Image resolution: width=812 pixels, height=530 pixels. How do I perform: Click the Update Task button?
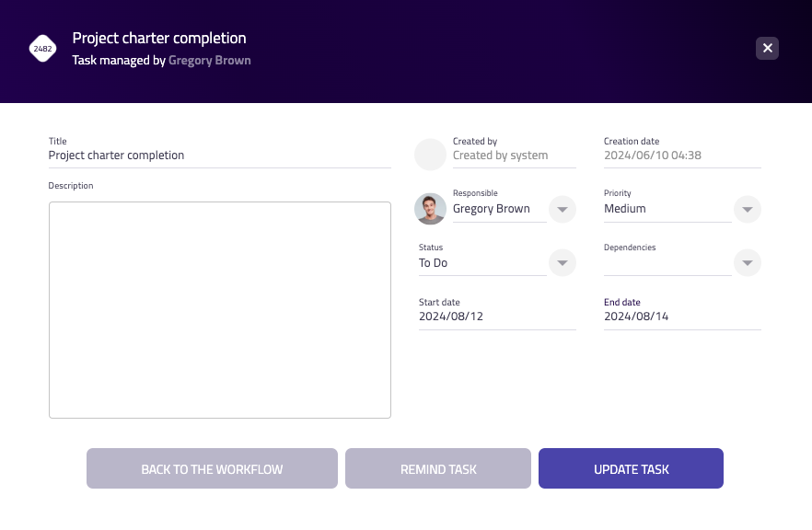pos(631,469)
